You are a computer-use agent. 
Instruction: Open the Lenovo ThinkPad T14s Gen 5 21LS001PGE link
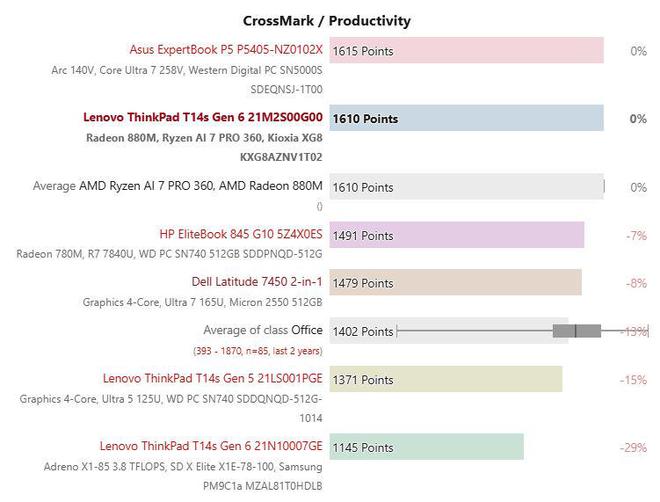213,378
